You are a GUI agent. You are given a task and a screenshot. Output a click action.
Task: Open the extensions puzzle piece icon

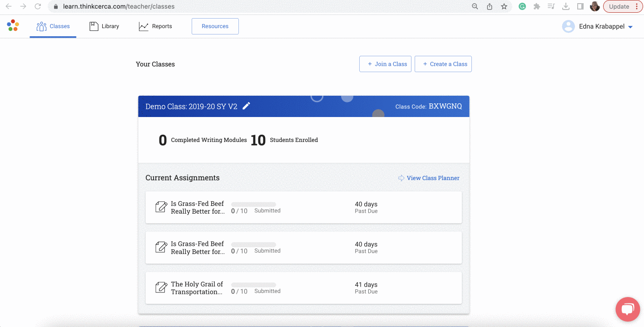click(537, 6)
